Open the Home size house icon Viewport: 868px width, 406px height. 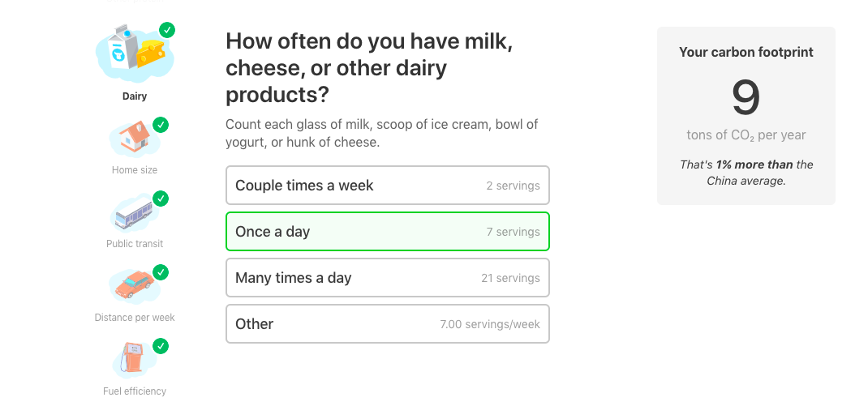pos(134,139)
